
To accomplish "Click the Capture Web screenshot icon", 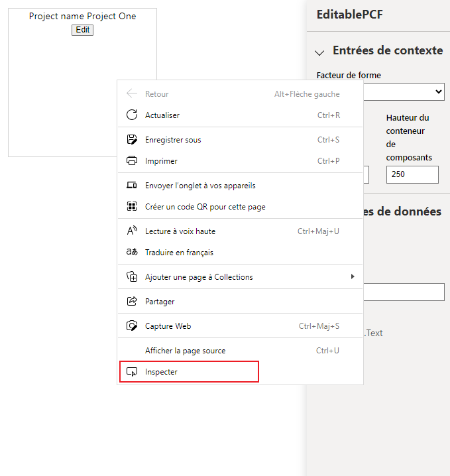I will pyautogui.click(x=132, y=326).
